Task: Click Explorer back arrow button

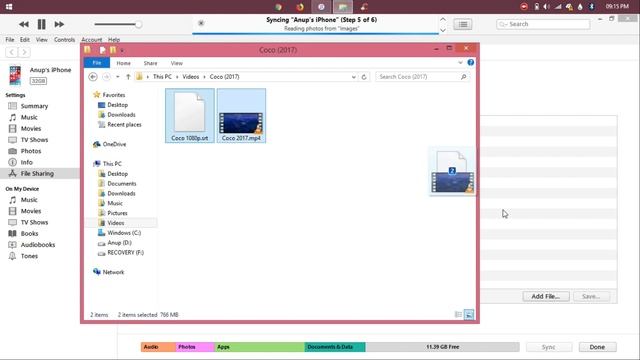Action: pyautogui.click(x=93, y=77)
